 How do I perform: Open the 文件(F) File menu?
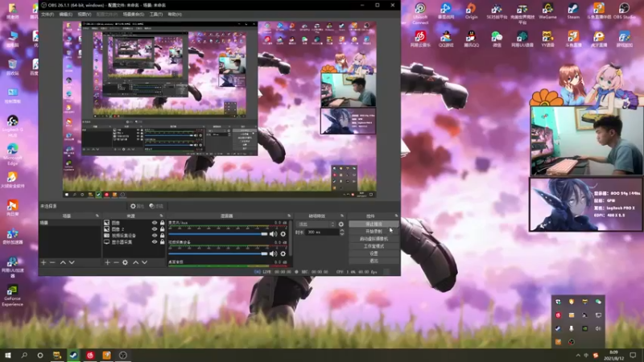[x=47, y=14]
